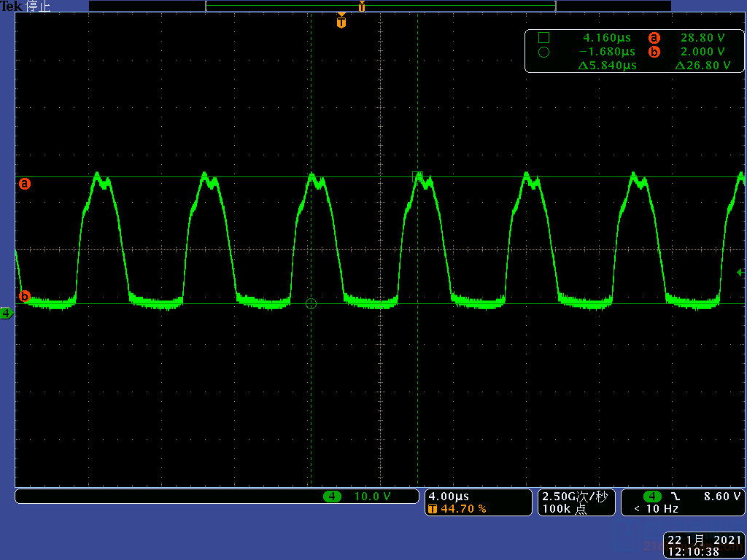The image size is (747, 560).
Task: Click the channel 4 trigger source badge
Action: click(x=652, y=496)
